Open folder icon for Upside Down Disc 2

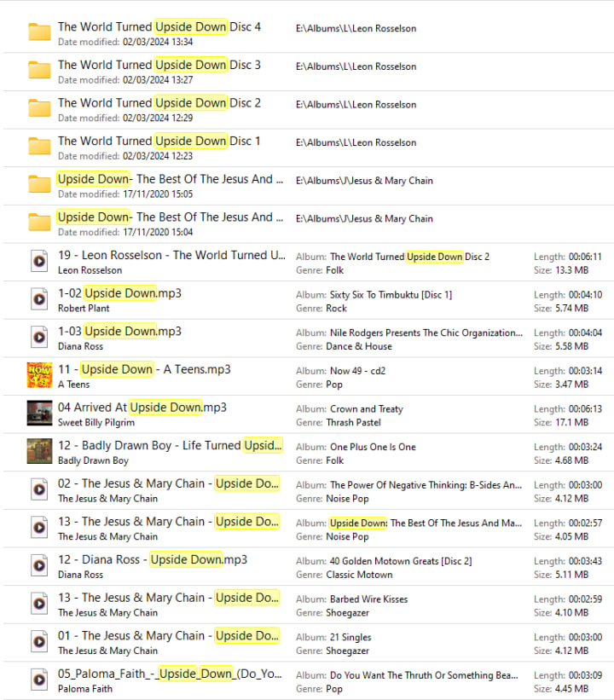(x=39, y=108)
